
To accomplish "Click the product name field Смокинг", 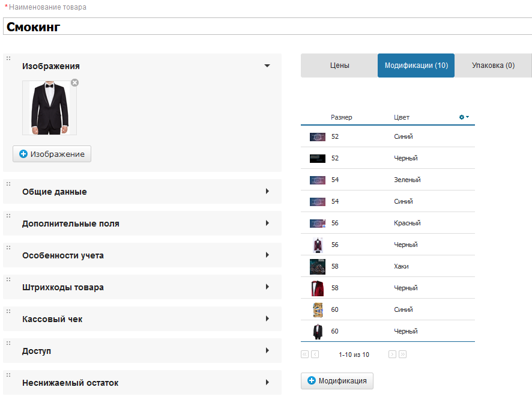I will (x=264, y=26).
